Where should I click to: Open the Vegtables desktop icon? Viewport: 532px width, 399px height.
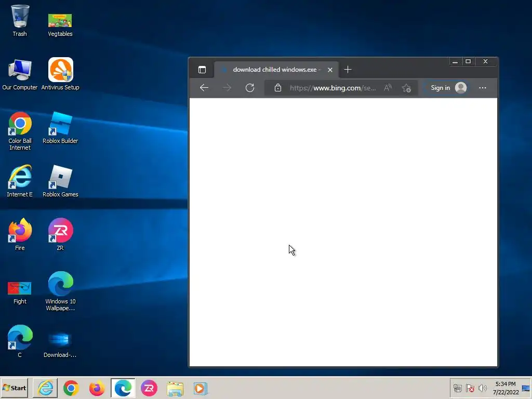tap(60, 24)
